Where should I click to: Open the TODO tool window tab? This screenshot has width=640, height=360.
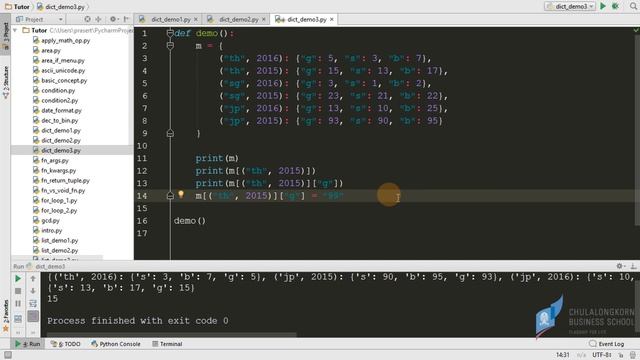click(65, 344)
